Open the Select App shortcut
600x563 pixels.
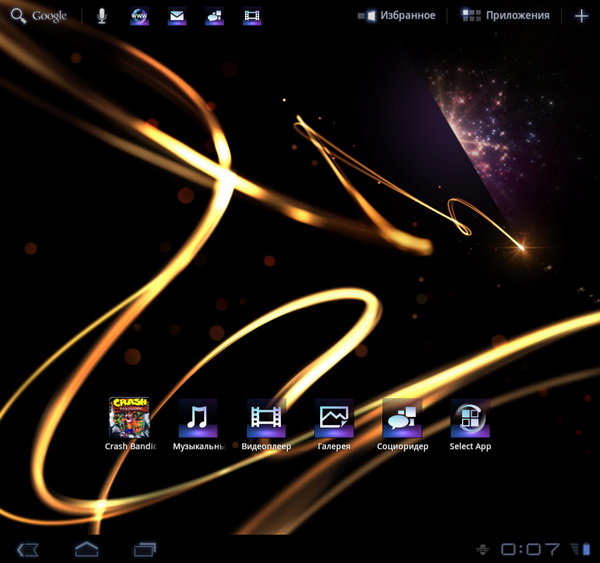coord(470,417)
